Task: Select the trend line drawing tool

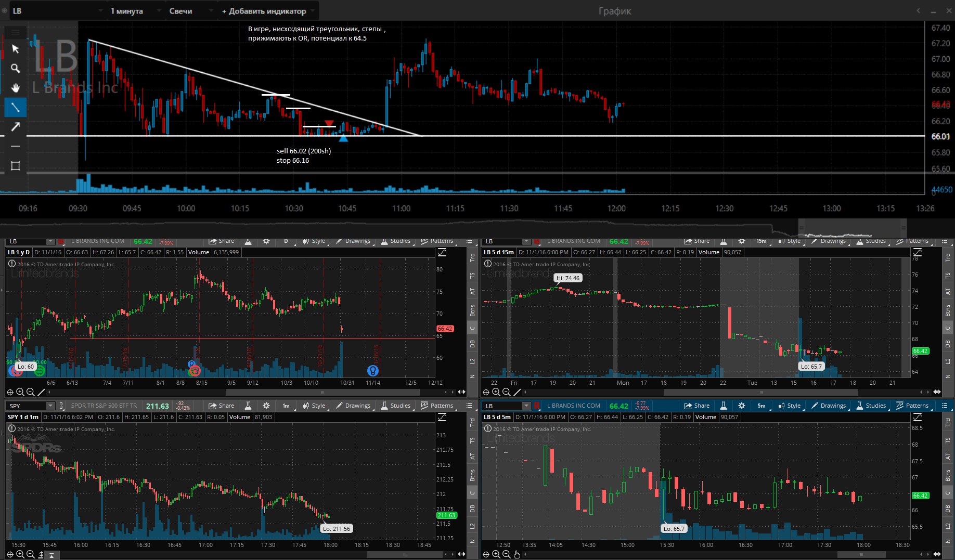Action: [16, 108]
